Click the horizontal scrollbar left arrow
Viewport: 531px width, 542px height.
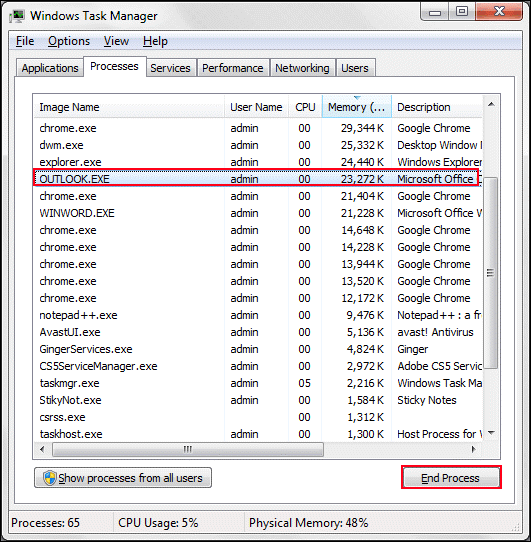42,449
